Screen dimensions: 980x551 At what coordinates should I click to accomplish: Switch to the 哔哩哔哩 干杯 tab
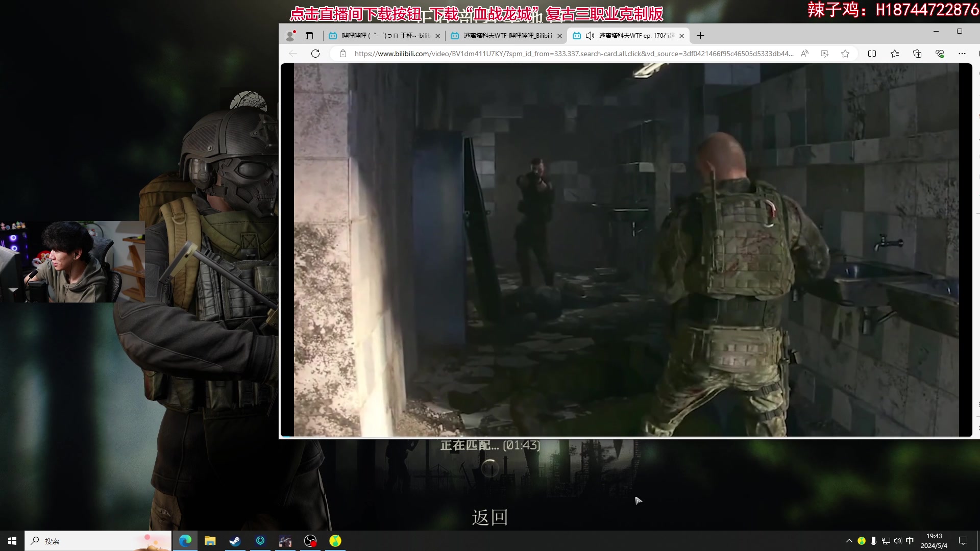384,36
